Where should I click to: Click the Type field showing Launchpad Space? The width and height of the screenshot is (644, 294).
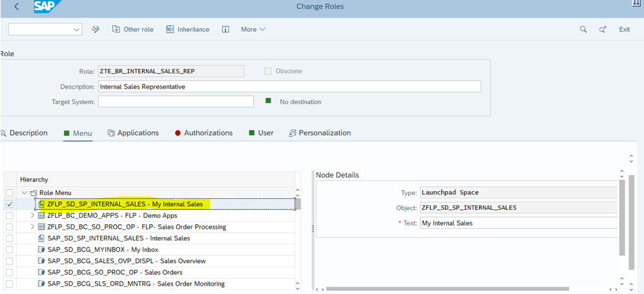[x=518, y=192]
